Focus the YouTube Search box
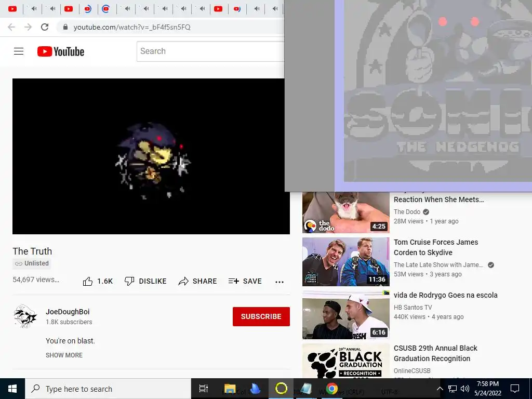532x399 pixels. 210,51
